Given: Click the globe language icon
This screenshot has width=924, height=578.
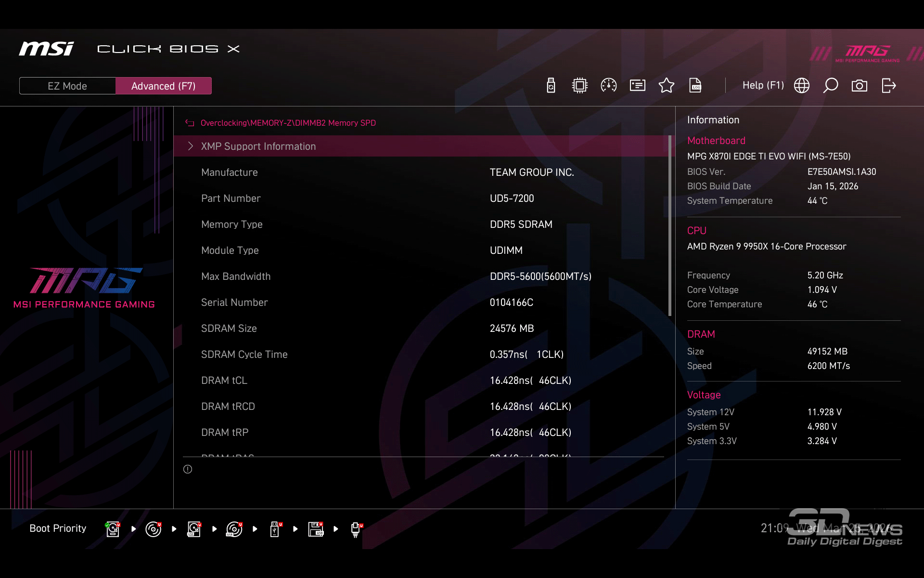Looking at the screenshot, I should click(x=802, y=86).
